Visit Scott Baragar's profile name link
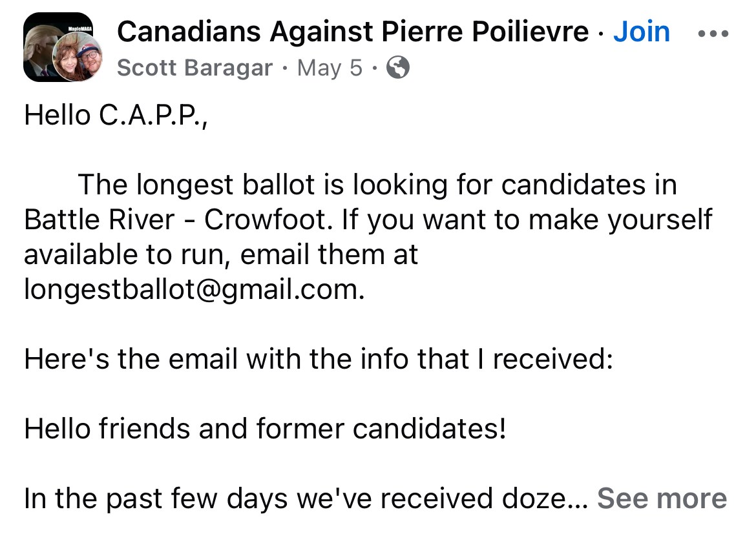The height and width of the screenshot is (534, 756). click(194, 68)
